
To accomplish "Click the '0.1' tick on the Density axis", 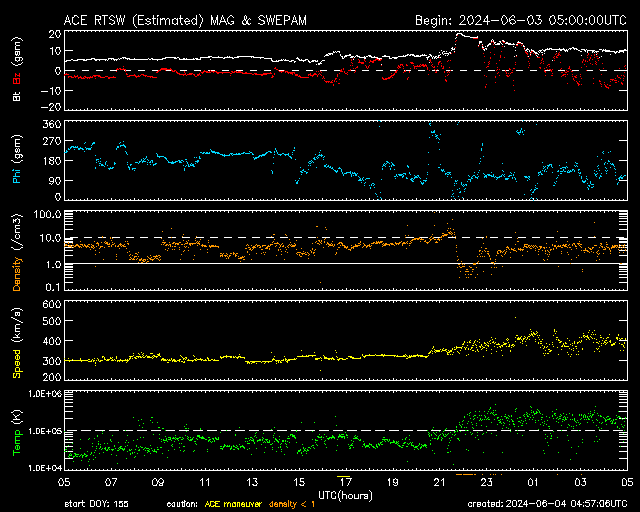I will tap(53, 287).
